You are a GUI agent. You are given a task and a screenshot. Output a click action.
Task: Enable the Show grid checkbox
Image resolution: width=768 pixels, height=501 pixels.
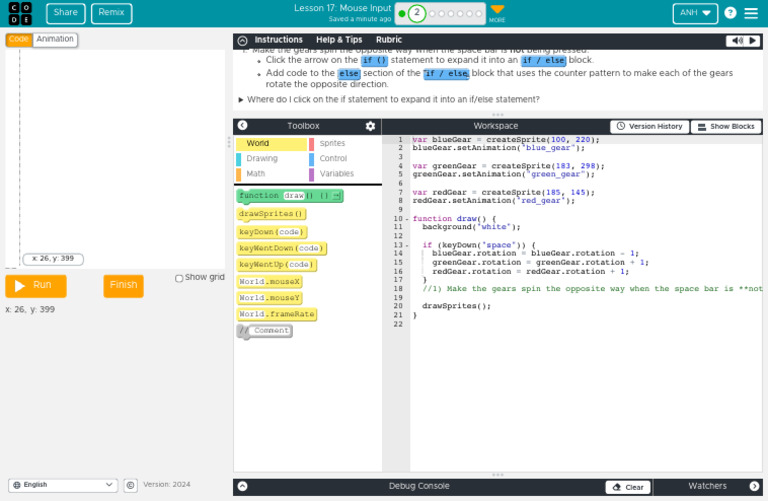179,278
